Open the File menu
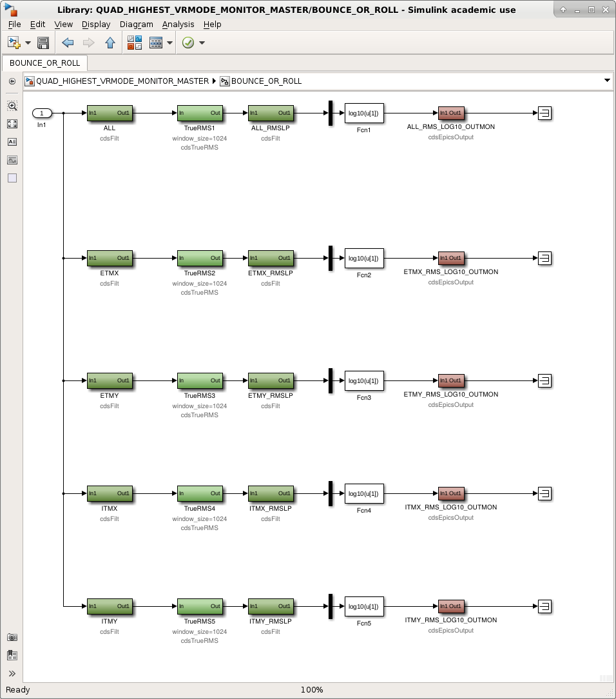The image size is (616, 699). click(x=15, y=25)
